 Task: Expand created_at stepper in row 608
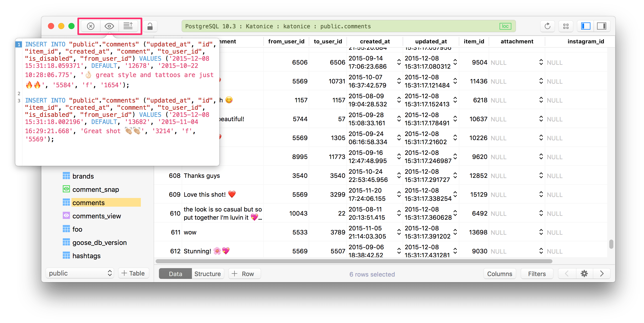tap(399, 176)
